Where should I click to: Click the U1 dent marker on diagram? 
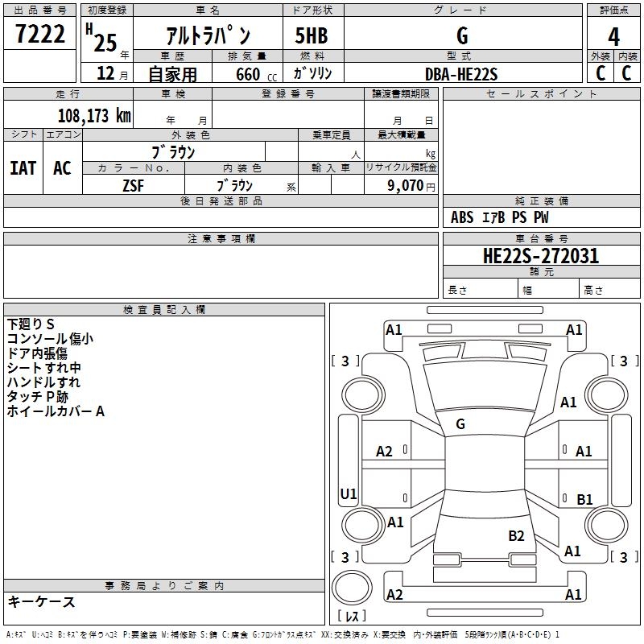coord(349,493)
